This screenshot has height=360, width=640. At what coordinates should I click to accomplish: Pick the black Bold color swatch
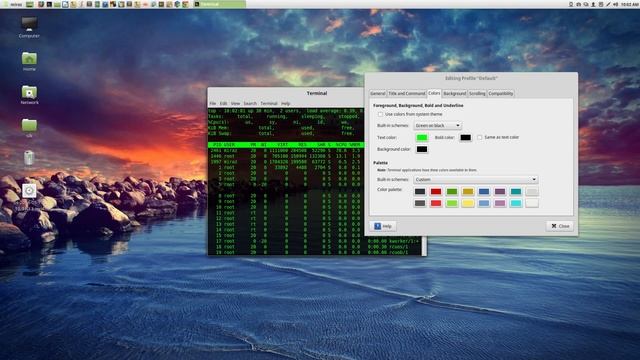pos(465,138)
